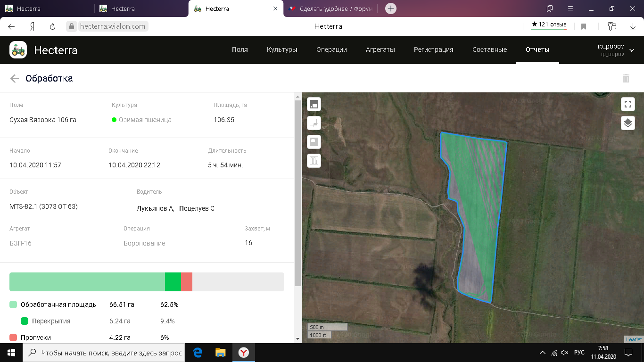
Task: Toggle the zigzag track lines map button
Action: coord(314,161)
